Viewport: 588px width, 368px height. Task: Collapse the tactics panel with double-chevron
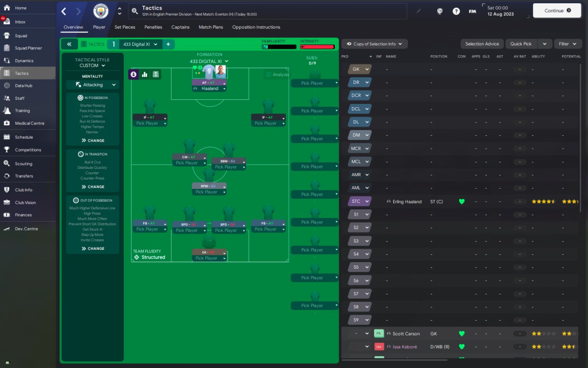coord(69,44)
